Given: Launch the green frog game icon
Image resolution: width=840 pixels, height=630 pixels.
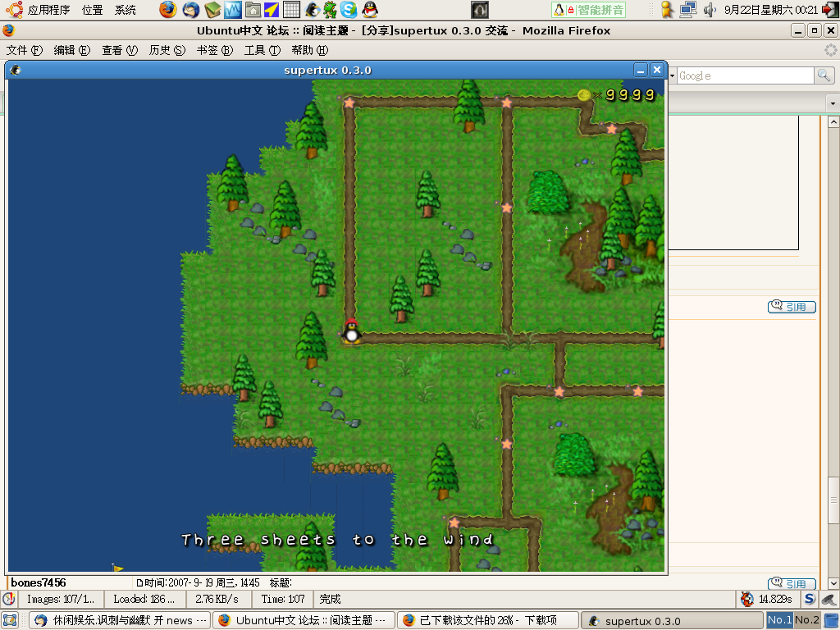Looking at the screenshot, I should pyautogui.click(x=330, y=10).
